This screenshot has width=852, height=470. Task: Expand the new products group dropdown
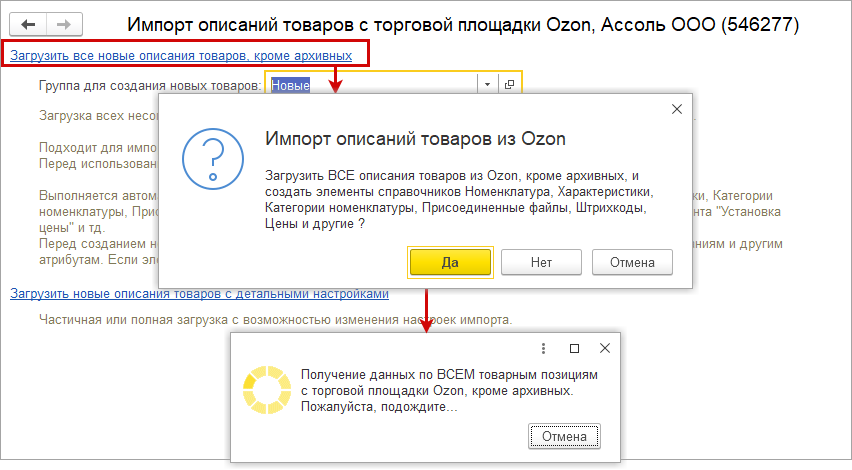[x=487, y=85]
